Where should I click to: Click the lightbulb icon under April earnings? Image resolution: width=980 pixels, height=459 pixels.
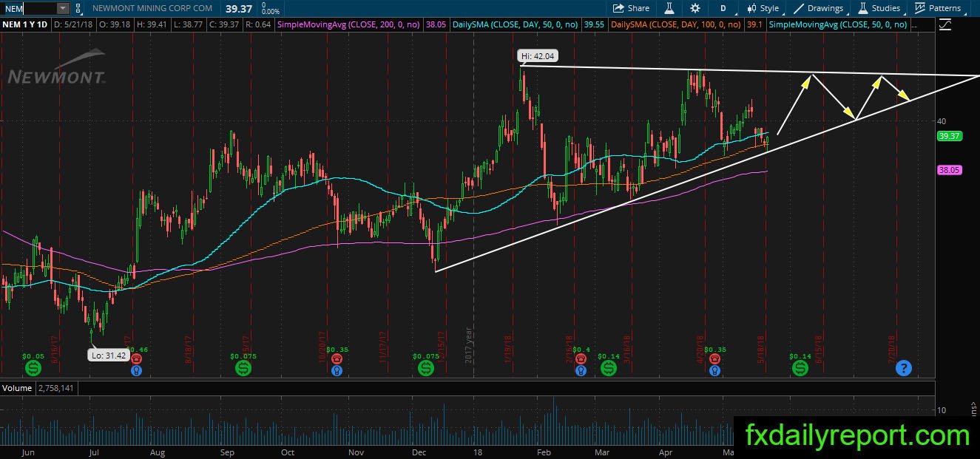714,372
